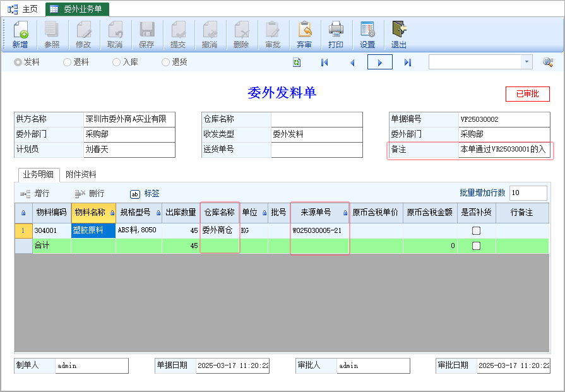Screen dimensions: 565x392
Task: Open the 业务明细 tab
Action: tap(39, 175)
